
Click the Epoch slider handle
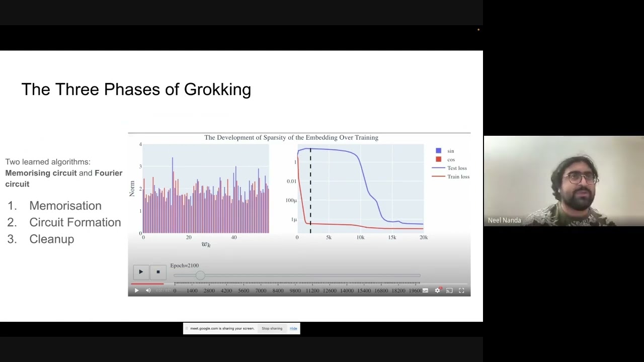click(200, 276)
